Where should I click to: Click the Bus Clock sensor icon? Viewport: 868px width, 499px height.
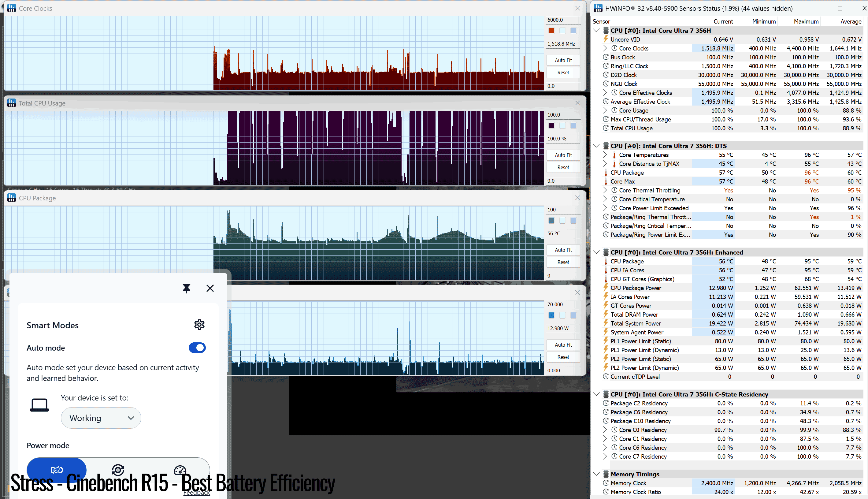coord(606,57)
